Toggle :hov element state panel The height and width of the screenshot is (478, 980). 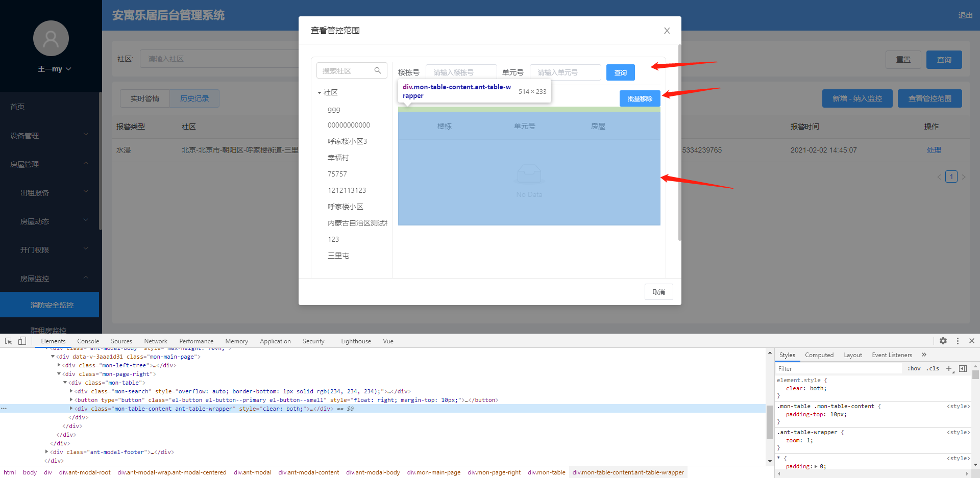[x=914, y=368]
